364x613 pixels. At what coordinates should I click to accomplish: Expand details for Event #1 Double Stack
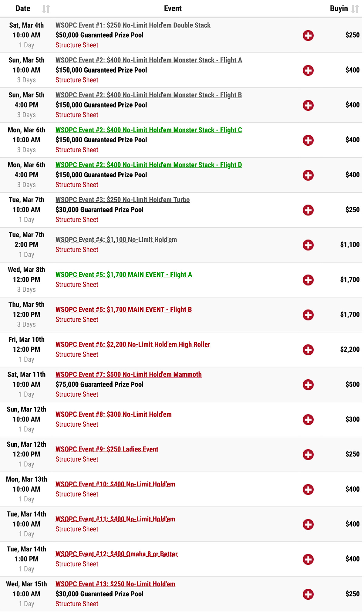pyautogui.click(x=308, y=35)
